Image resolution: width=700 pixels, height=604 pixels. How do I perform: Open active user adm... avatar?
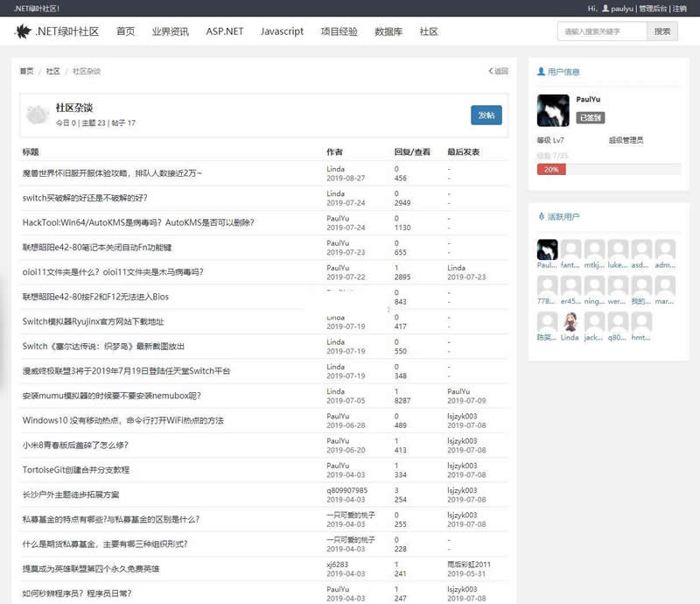click(x=665, y=249)
